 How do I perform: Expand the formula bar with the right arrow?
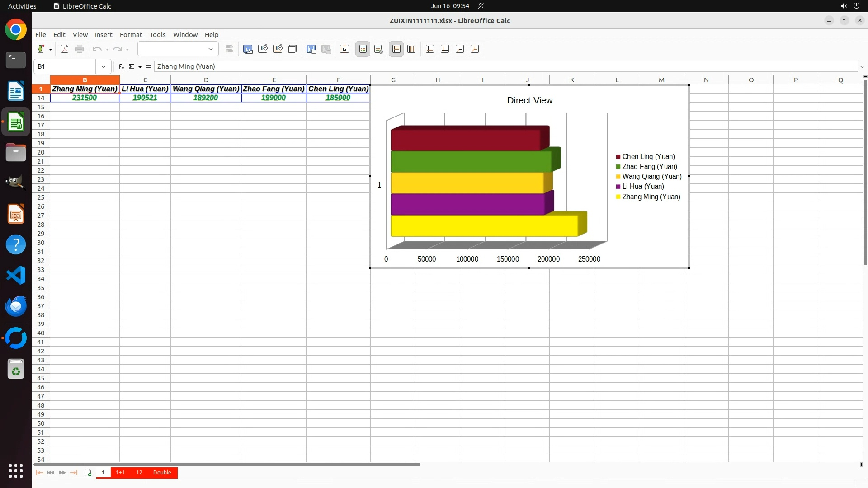(x=862, y=66)
